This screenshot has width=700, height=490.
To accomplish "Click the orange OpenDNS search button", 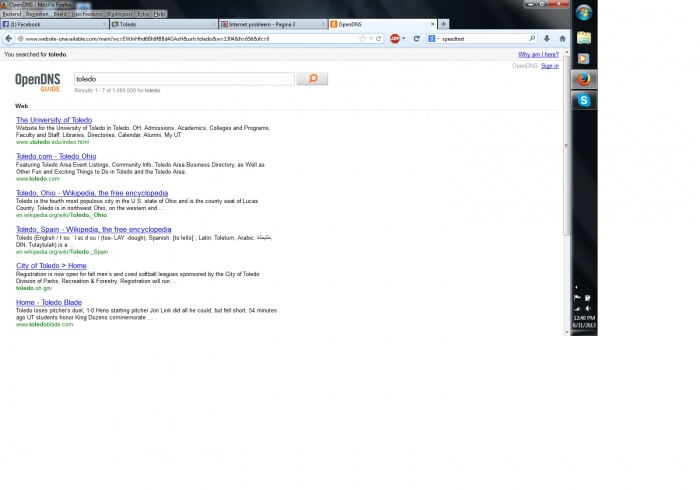I will tap(312, 79).
